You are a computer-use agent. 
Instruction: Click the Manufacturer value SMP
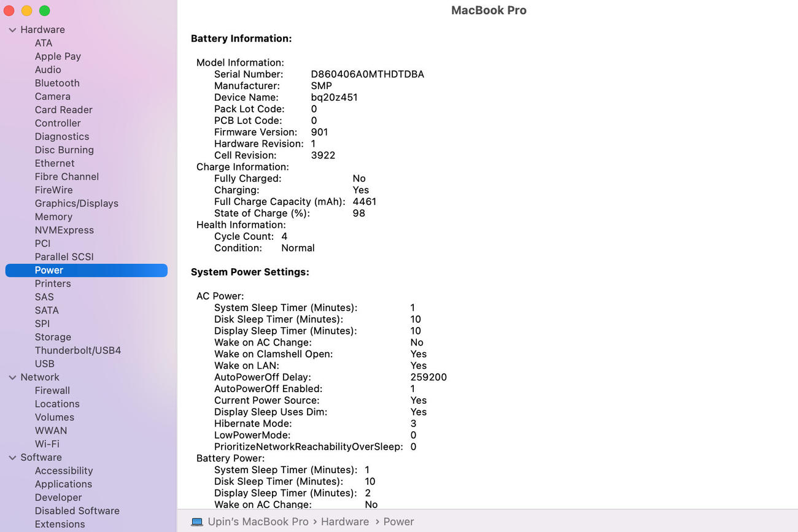coord(321,86)
